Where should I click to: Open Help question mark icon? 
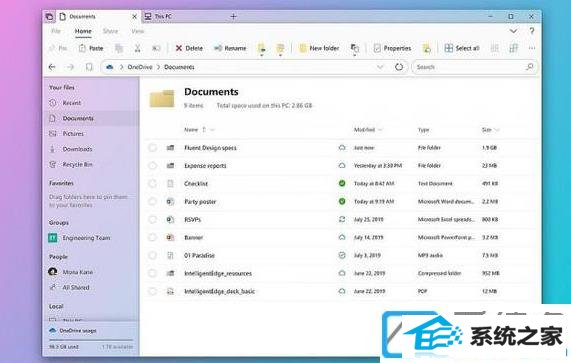click(x=532, y=31)
